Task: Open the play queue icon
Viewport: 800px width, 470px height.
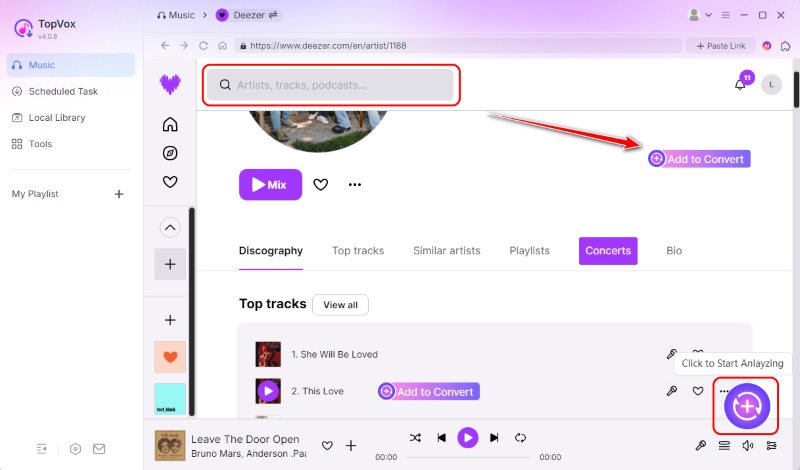Action: [x=724, y=446]
